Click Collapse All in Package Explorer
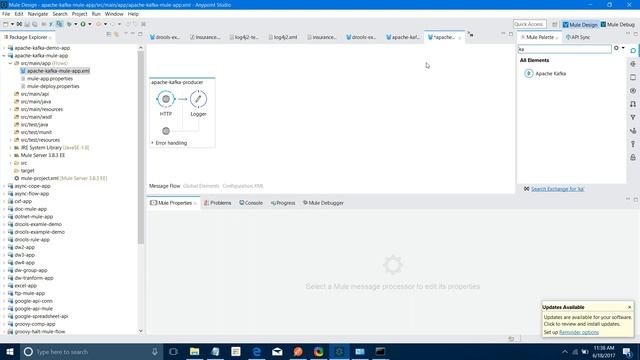This screenshot has width=640, height=360. tap(109, 34)
